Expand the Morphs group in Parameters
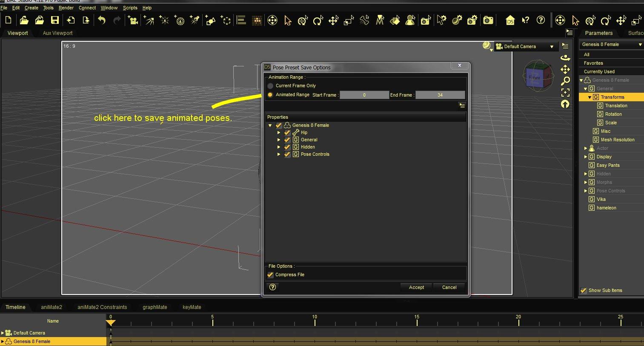Viewport: 644px width, 346px height. [586, 183]
